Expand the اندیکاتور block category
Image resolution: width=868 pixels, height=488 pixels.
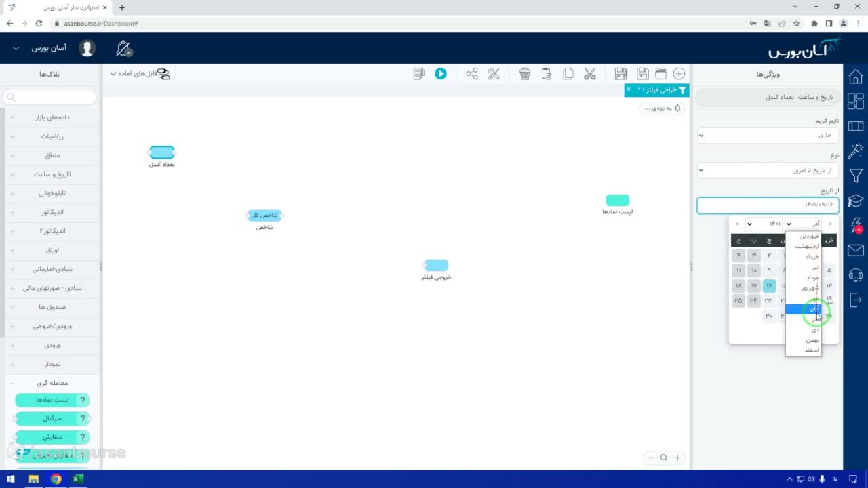click(x=52, y=212)
